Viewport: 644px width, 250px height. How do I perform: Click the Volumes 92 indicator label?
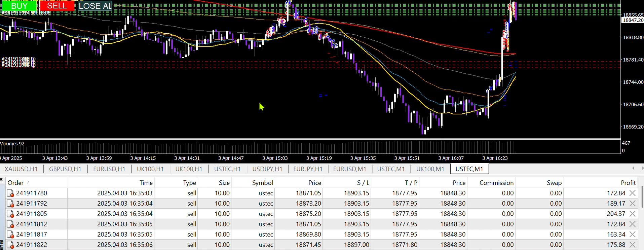coord(12,144)
